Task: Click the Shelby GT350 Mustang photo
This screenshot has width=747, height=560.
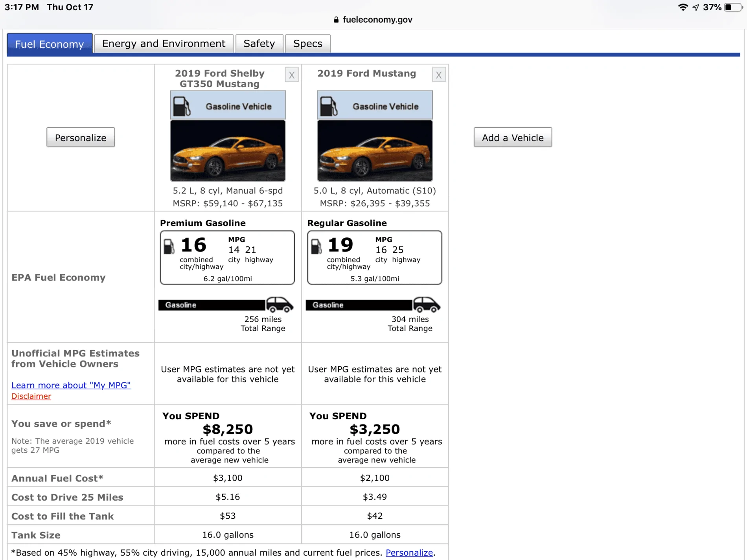Action: click(x=228, y=151)
